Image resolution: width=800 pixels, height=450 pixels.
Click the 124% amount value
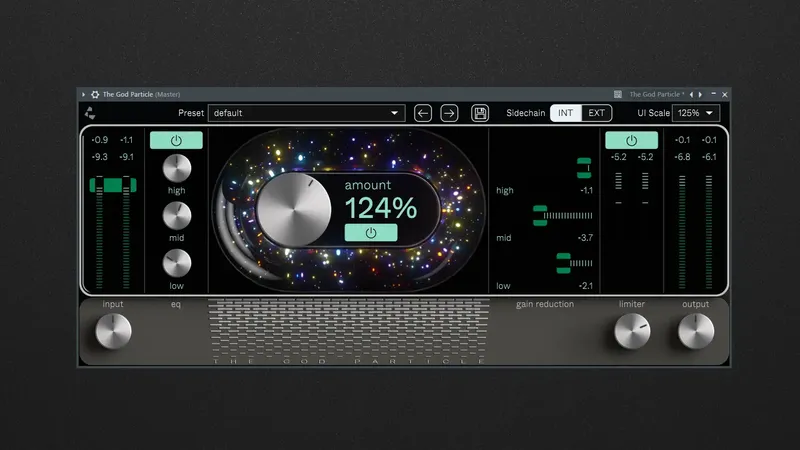(x=381, y=208)
